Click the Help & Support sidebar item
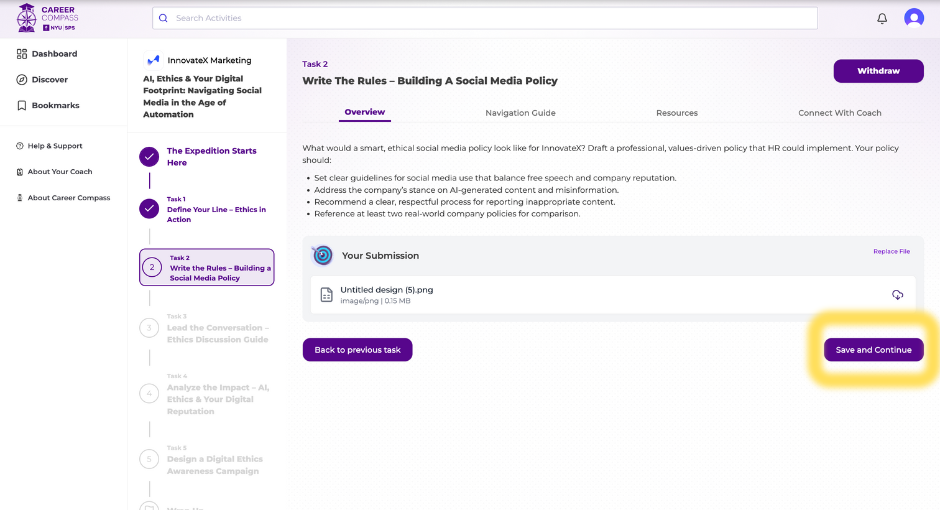The width and height of the screenshot is (940, 510). point(54,146)
